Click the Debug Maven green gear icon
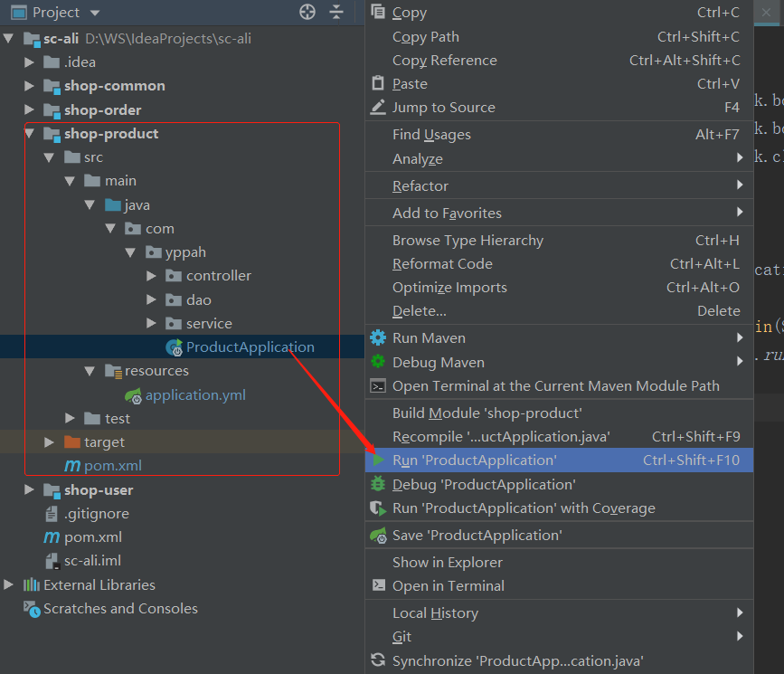 [x=378, y=361]
